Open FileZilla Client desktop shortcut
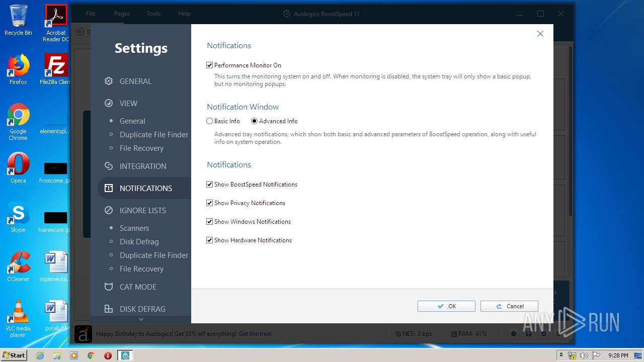This screenshot has height=362, width=644. [x=56, y=69]
